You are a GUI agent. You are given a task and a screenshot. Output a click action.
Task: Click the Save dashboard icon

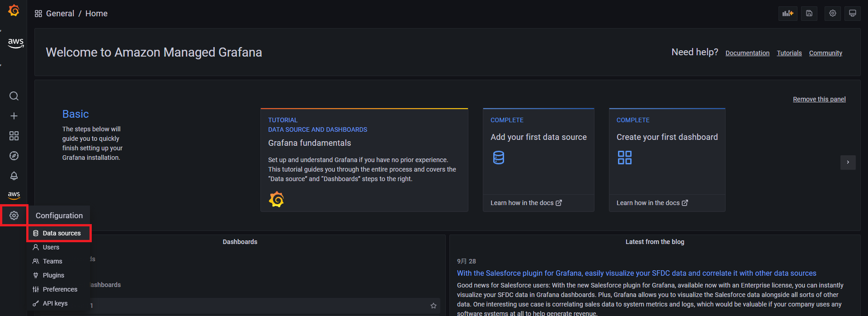coord(809,14)
